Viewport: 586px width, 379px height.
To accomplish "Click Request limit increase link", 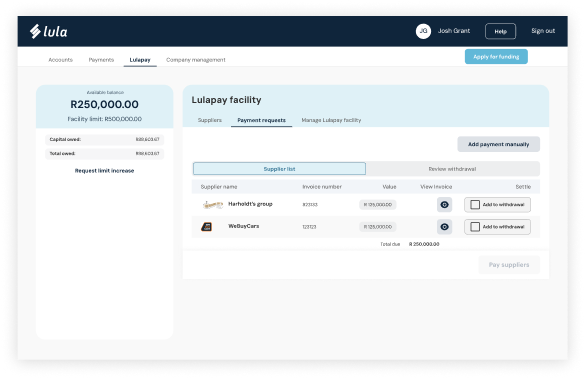I will [104, 170].
